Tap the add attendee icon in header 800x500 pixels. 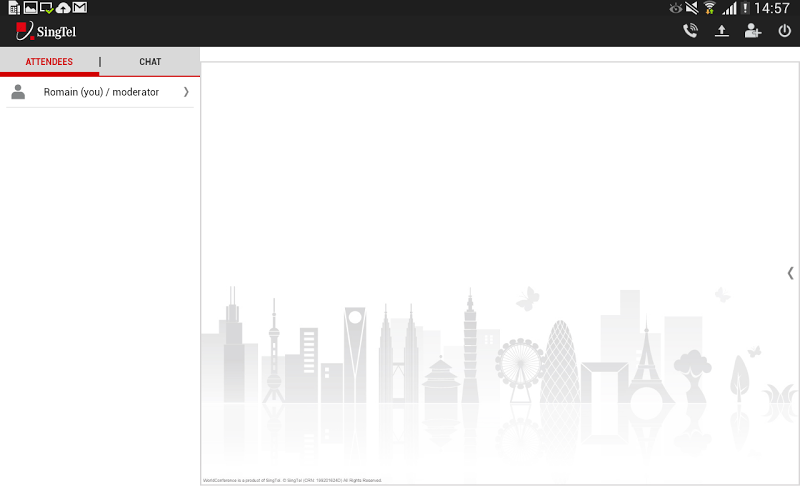click(x=753, y=31)
